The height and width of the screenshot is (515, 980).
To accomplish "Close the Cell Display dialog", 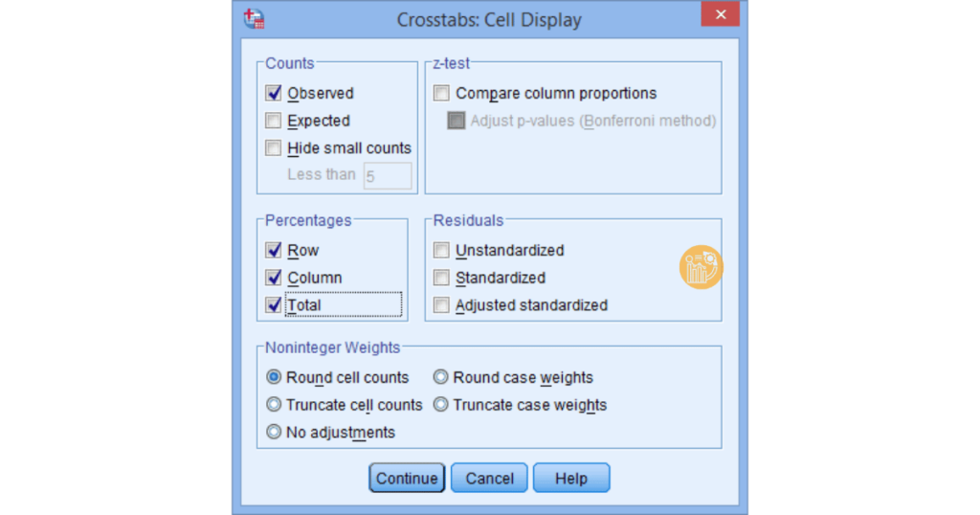I will tap(720, 16).
